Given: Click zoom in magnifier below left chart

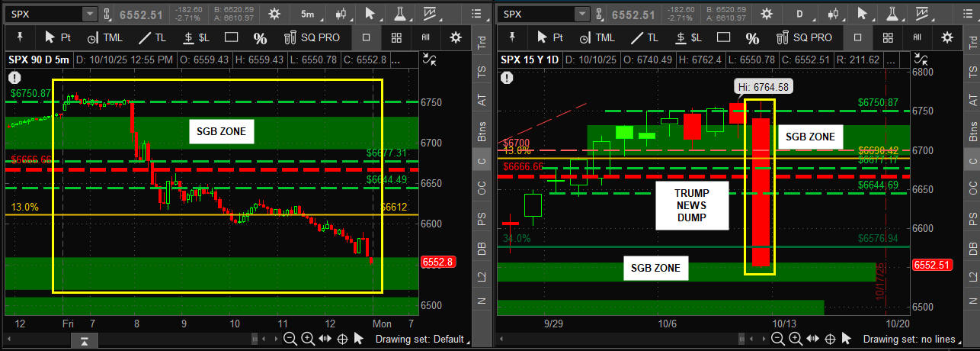Looking at the screenshot, I should (307, 339).
